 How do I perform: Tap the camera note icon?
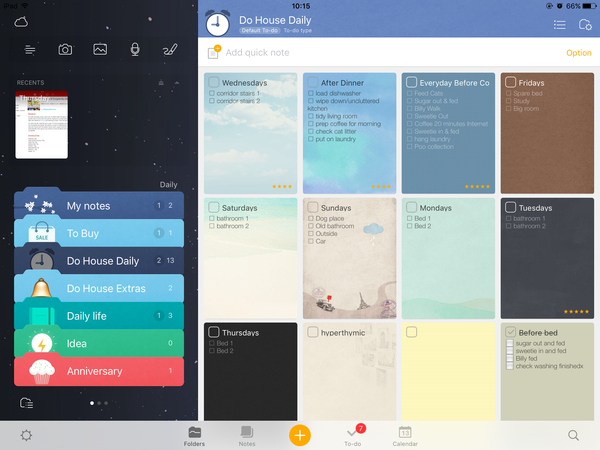click(65, 49)
